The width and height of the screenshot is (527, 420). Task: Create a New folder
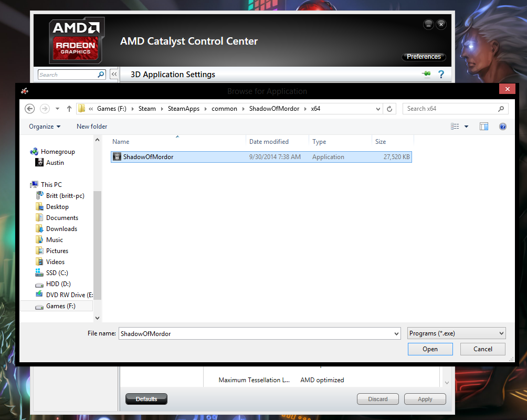pyautogui.click(x=92, y=127)
